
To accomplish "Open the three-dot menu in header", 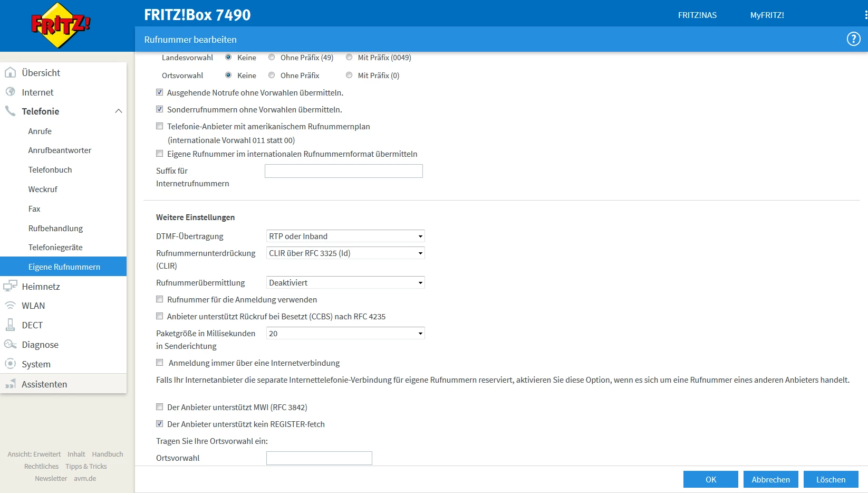I will (866, 15).
